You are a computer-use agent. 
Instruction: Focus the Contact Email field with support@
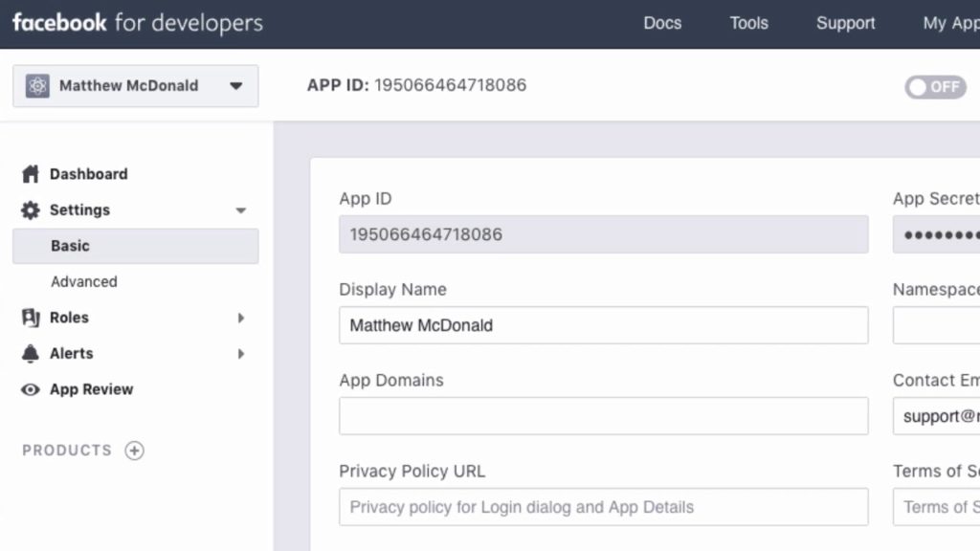pos(936,416)
